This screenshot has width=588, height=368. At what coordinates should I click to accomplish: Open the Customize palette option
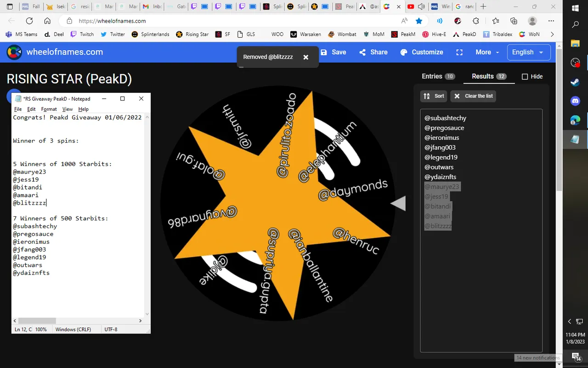coord(422,52)
